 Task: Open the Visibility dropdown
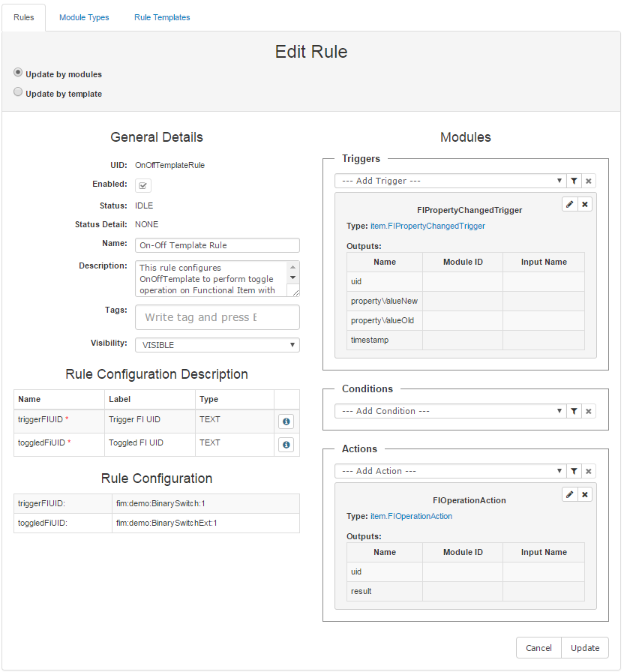[x=217, y=344]
